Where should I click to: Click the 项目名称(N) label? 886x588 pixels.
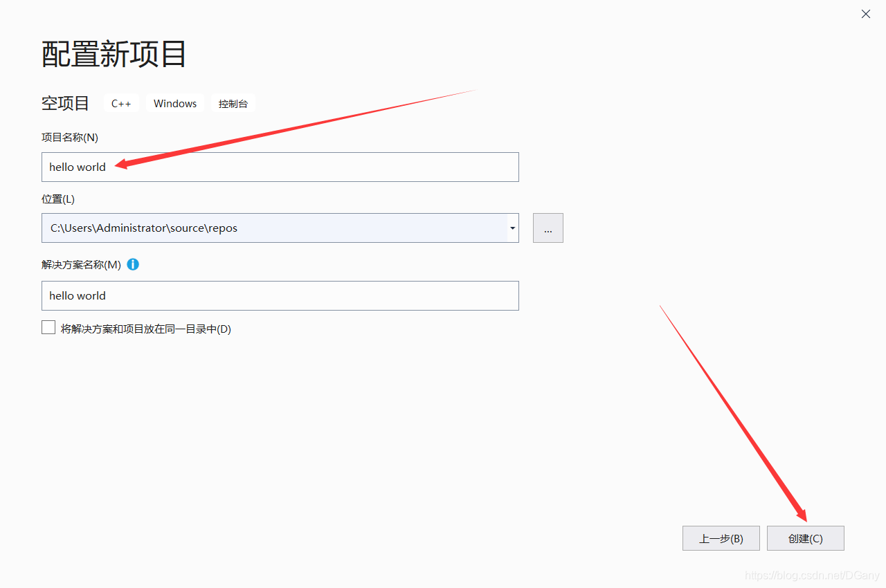pos(70,138)
